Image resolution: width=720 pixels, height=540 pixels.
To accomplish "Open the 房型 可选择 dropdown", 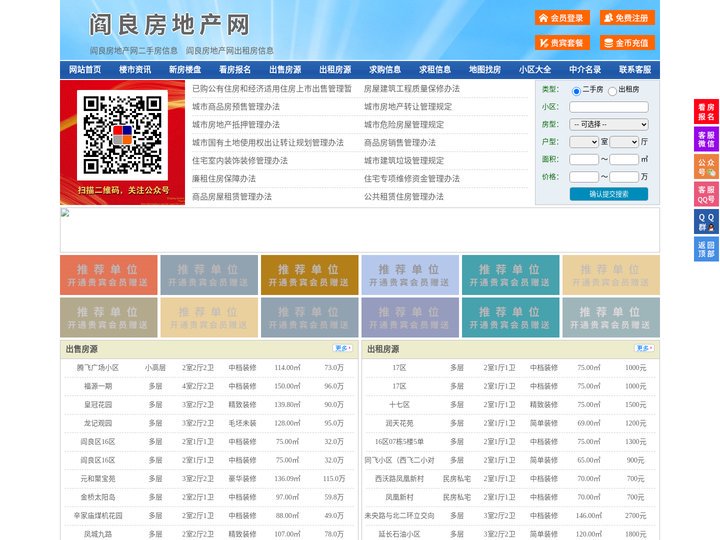I will pos(609,124).
